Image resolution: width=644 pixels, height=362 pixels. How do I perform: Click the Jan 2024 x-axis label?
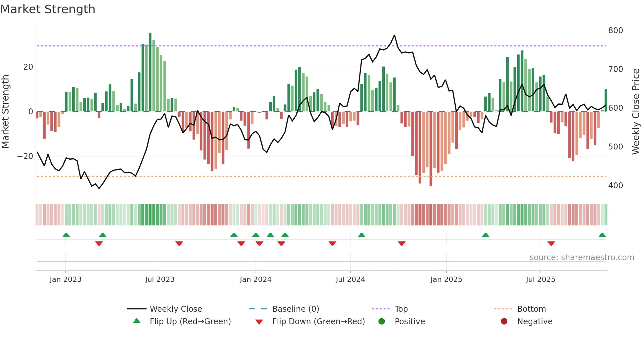tap(256, 279)
